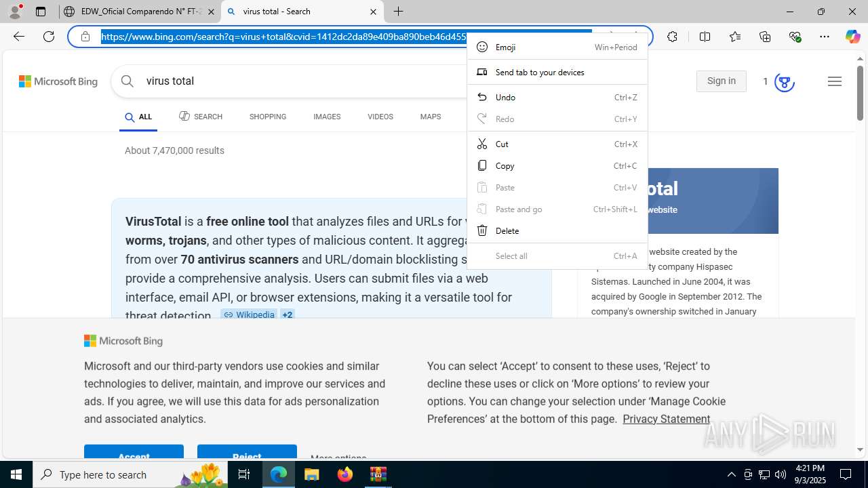Viewport: 868px width, 488px height.
Task: Open Microsoft Rewards medal icon
Action: 784,82
